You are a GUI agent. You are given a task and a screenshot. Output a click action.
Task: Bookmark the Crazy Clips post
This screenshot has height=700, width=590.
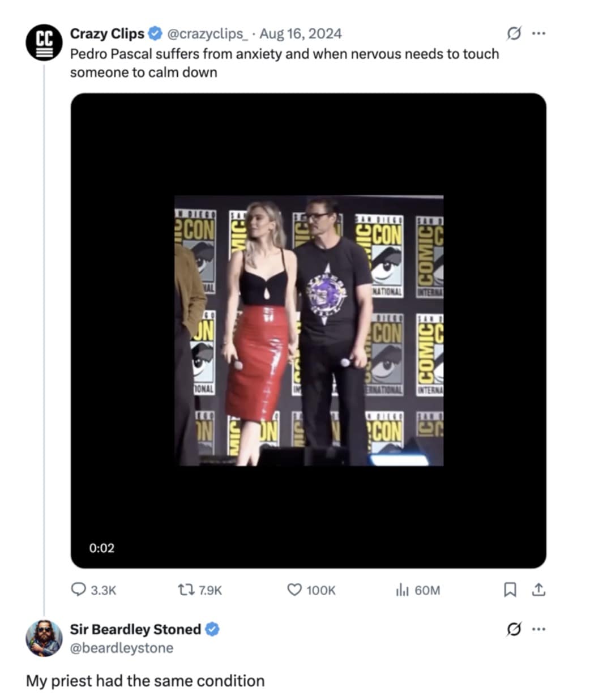tap(510, 590)
